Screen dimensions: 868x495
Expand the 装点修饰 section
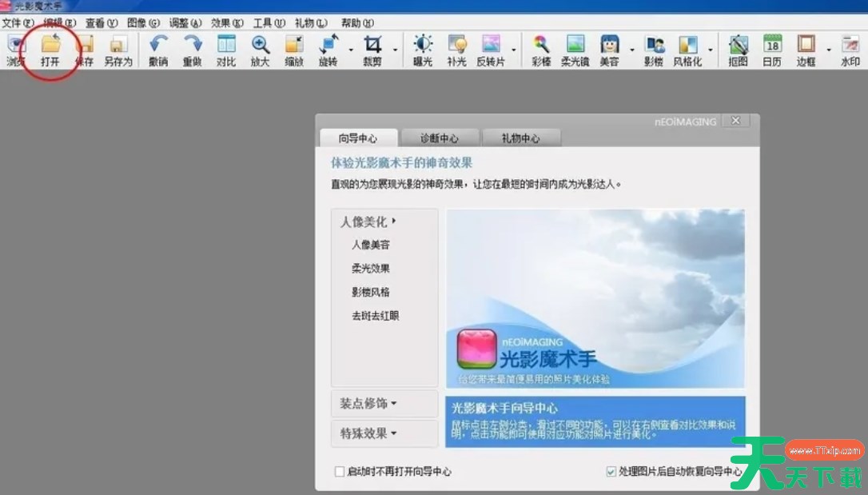(368, 404)
